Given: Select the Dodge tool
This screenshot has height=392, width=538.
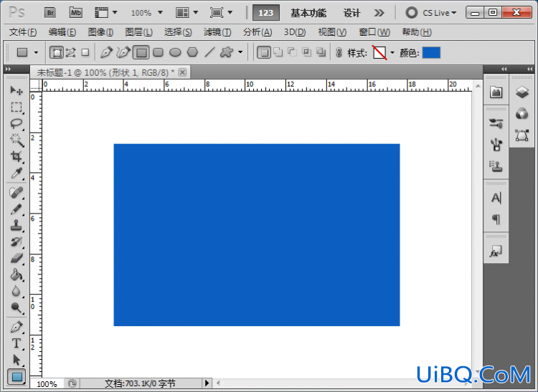Looking at the screenshot, I should tap(16, 307).
